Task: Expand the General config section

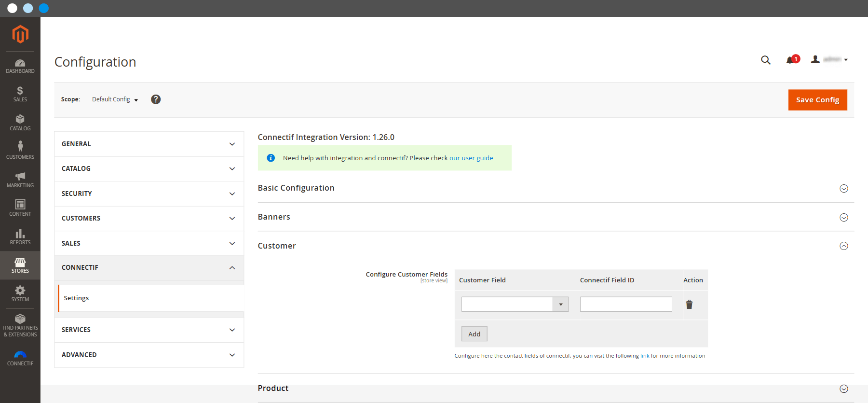Action: [x=149, y=144]
